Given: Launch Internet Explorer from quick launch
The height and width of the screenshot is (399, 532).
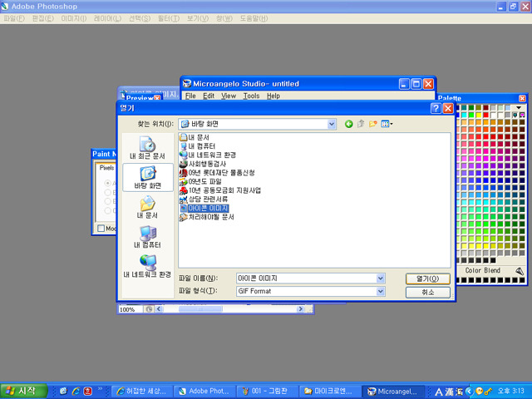Looking at the screenshot, I should pos(76,392).
